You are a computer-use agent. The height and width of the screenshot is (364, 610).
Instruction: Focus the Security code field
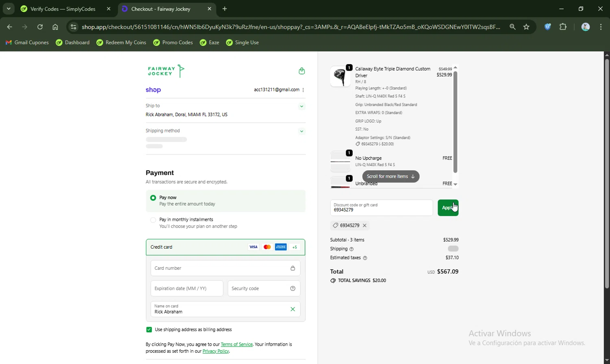[x=264, y=288]
